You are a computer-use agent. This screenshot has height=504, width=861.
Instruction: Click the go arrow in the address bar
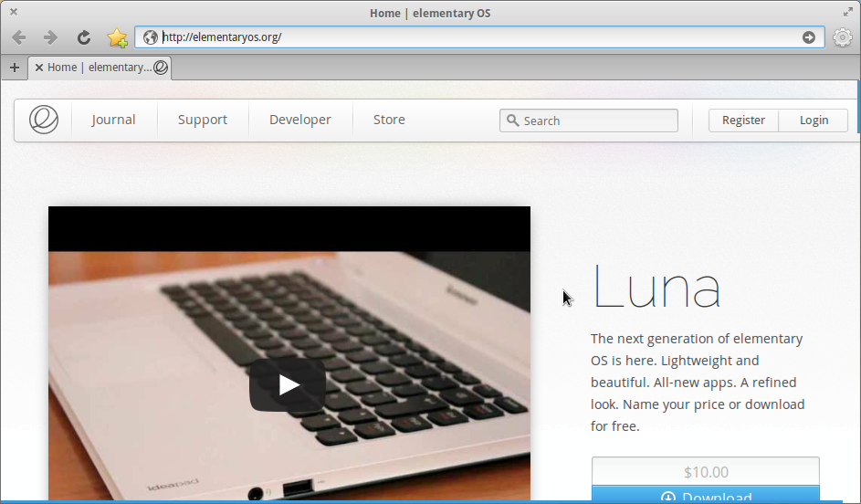(808, 37)
